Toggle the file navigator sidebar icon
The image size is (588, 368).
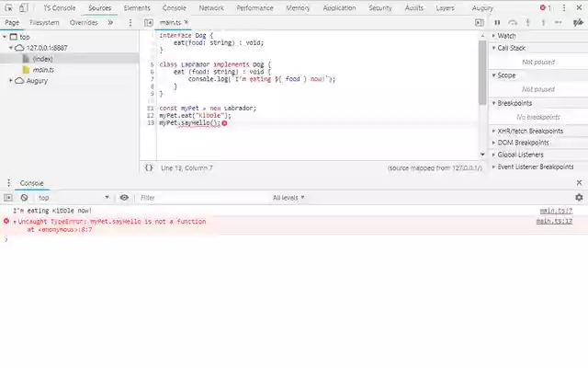click(149, 22)
